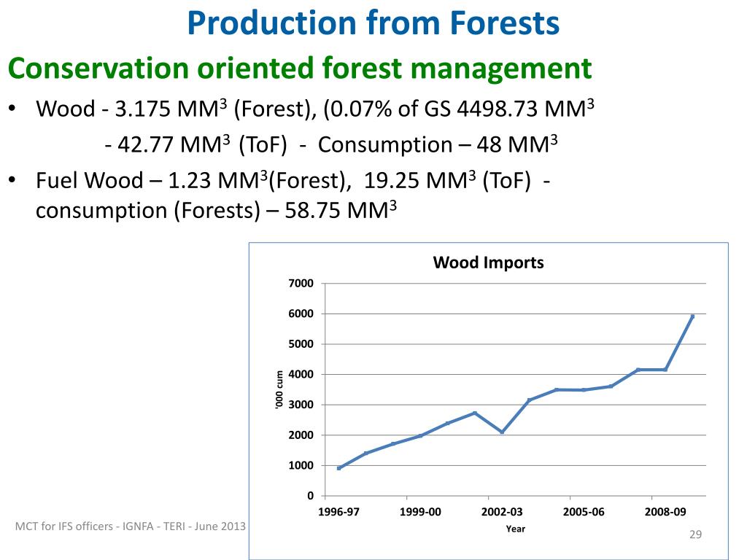This screenshot has height=560, width=747.
Task: Select the 1996-97 x-axis label
Action: [338, 512]
